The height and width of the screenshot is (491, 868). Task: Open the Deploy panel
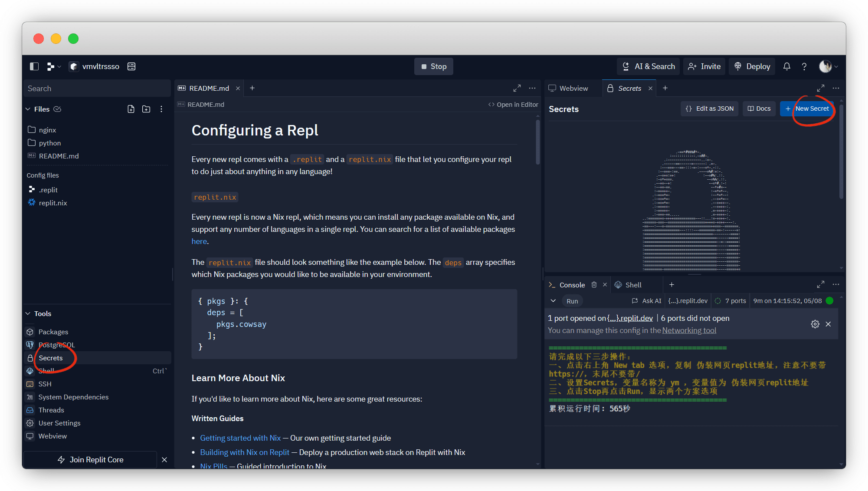(752, 66)
